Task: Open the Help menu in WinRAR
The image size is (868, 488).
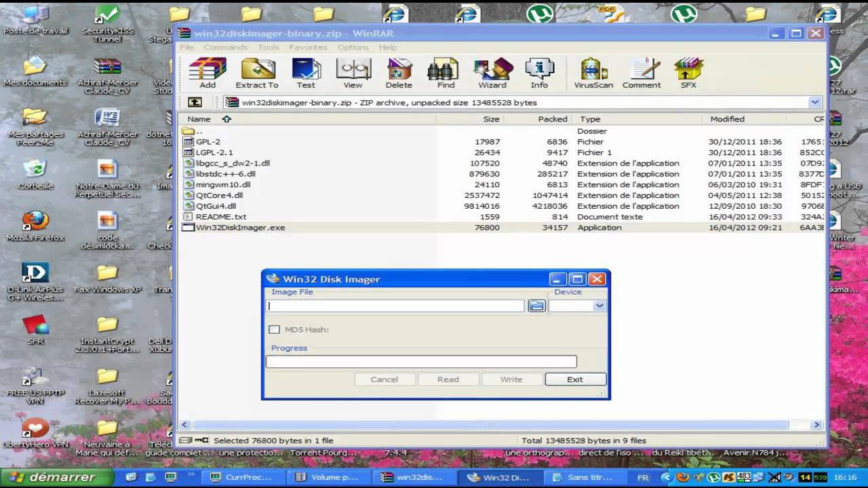Action: pyautogui.click(x=388, y=47)
